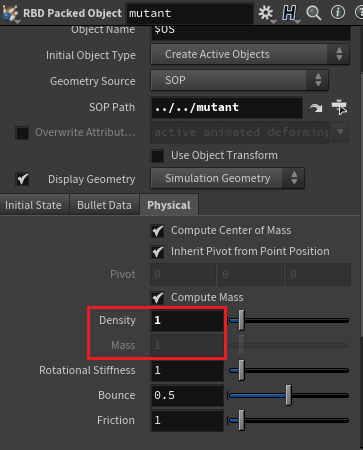Open the Overwrite Attributes dropdown arrow
The image size is (363, 450).
(x=340, y=131)
